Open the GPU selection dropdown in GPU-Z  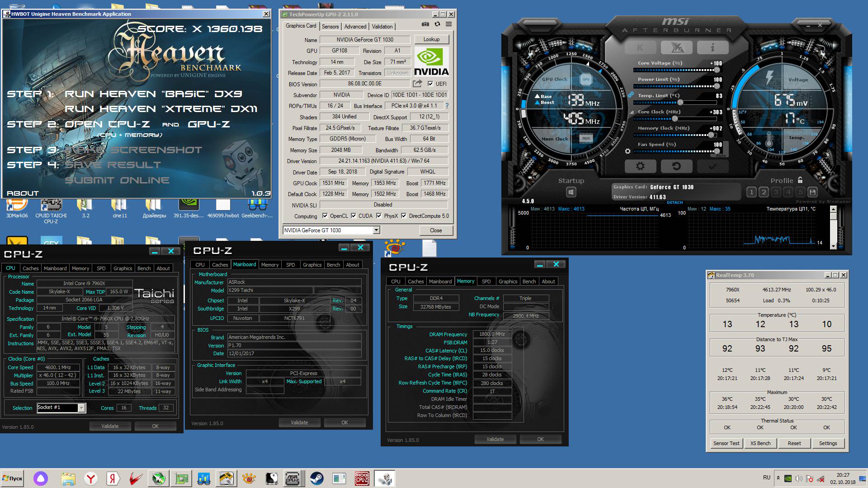pos(376,230)
